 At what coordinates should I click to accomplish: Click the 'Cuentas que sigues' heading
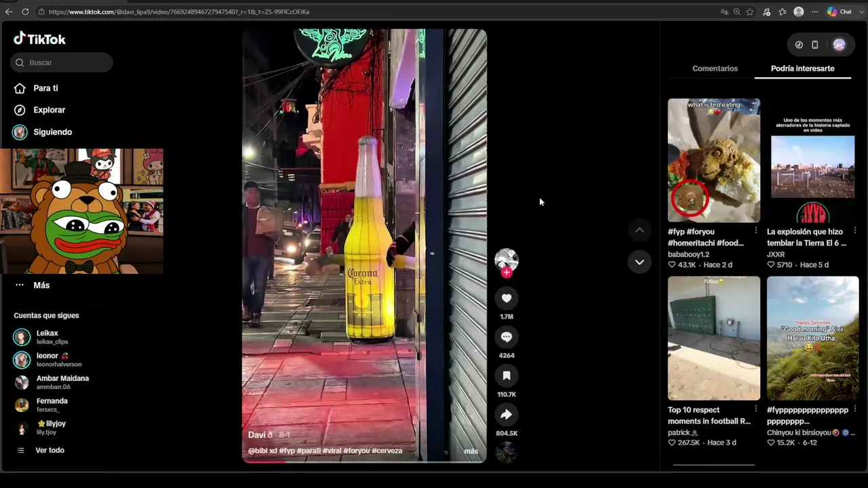[46, 315]
